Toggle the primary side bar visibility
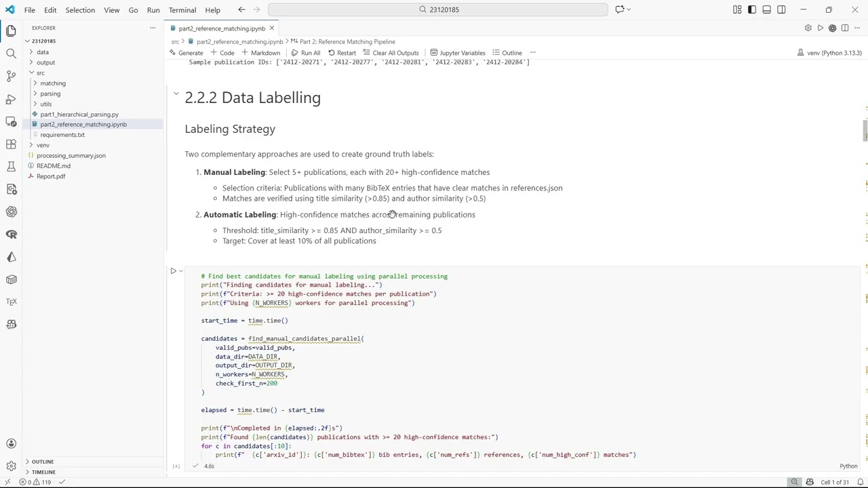Viewport: 868px width, 488px height. tap(752, 9)
